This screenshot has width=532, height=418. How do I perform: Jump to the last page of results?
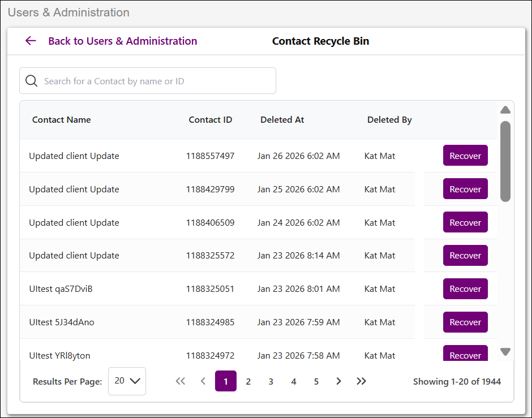point(361,381)
